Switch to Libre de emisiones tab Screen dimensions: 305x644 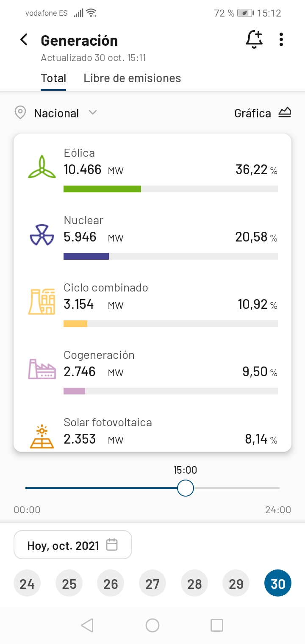coord(132,78)
